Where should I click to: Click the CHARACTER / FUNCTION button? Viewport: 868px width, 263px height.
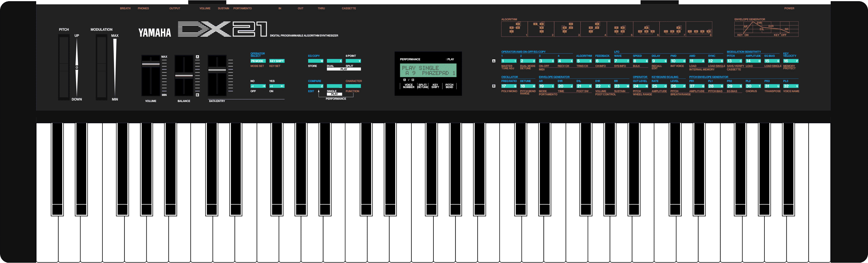coord(354,86)
